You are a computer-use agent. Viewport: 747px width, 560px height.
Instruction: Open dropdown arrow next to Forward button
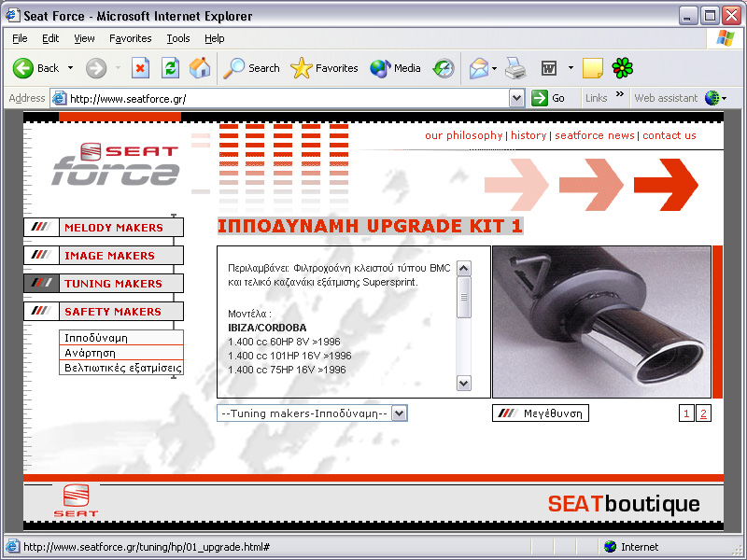pos(119,68)
